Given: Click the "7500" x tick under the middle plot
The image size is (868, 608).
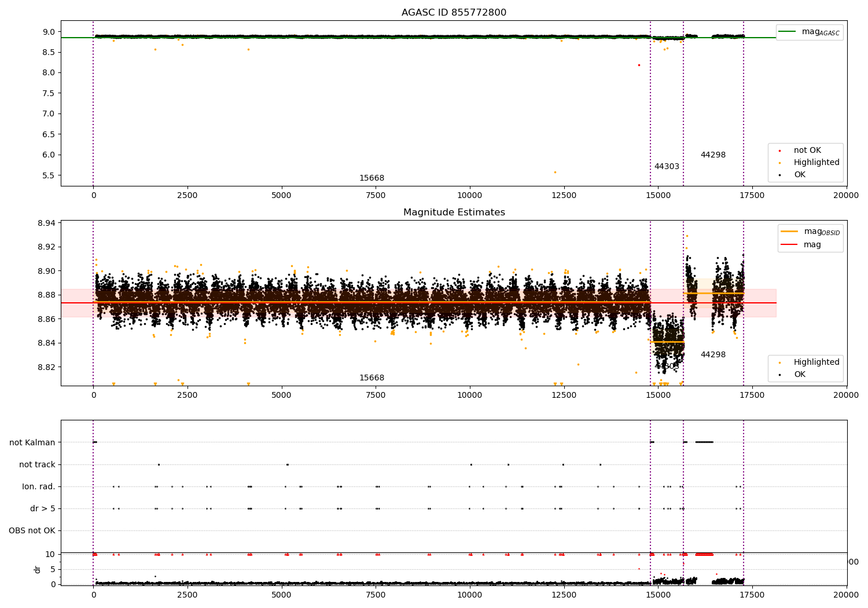Looking at the screenshot, I should pyautogui.click(x=376, y=395).
